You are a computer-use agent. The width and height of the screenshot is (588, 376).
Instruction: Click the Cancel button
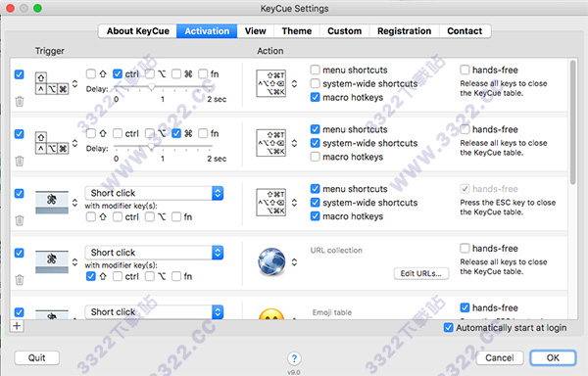(x=500, y=357)
